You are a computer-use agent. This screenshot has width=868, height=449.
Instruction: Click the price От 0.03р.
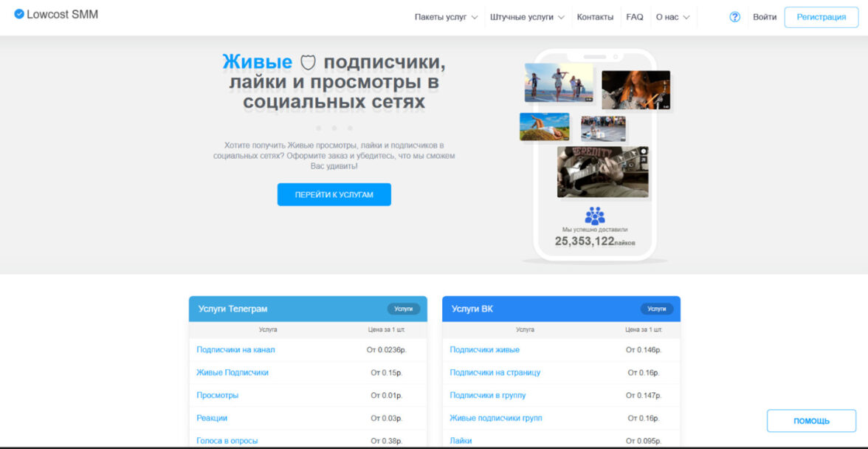(x=387, y=418)
